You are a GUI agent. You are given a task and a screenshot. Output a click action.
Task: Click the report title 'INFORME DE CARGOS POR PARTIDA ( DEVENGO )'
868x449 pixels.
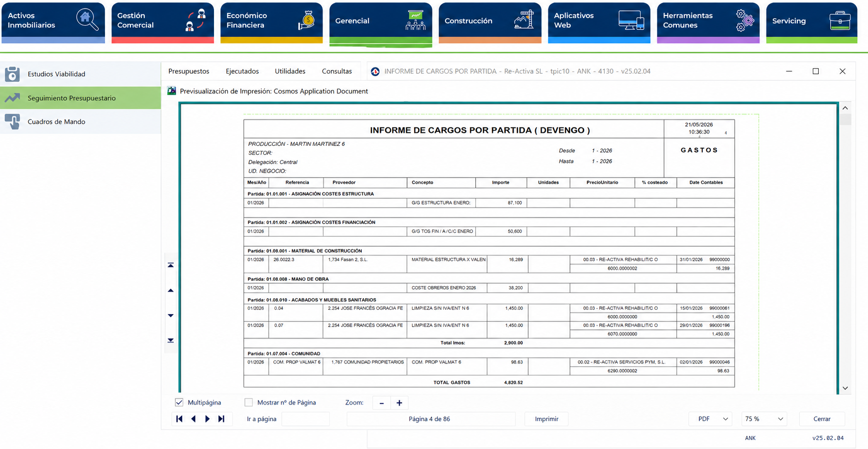click(x=480, y=130)
